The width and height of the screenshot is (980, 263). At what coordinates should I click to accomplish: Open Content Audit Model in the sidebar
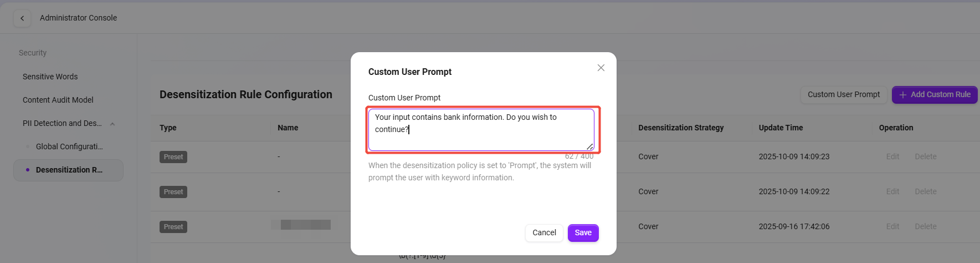pyautogui.click(x=58, y=100)
